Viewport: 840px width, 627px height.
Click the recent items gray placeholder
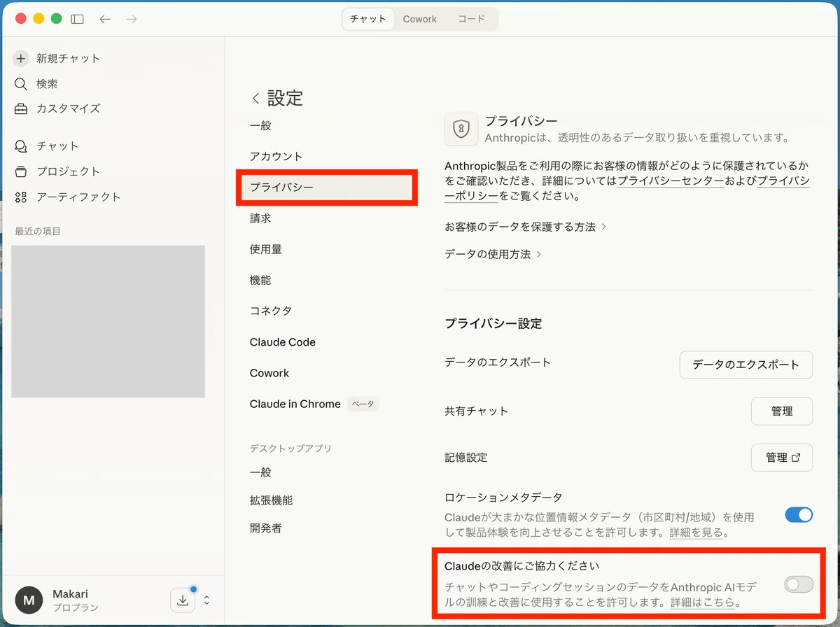[x=108, y=321]
